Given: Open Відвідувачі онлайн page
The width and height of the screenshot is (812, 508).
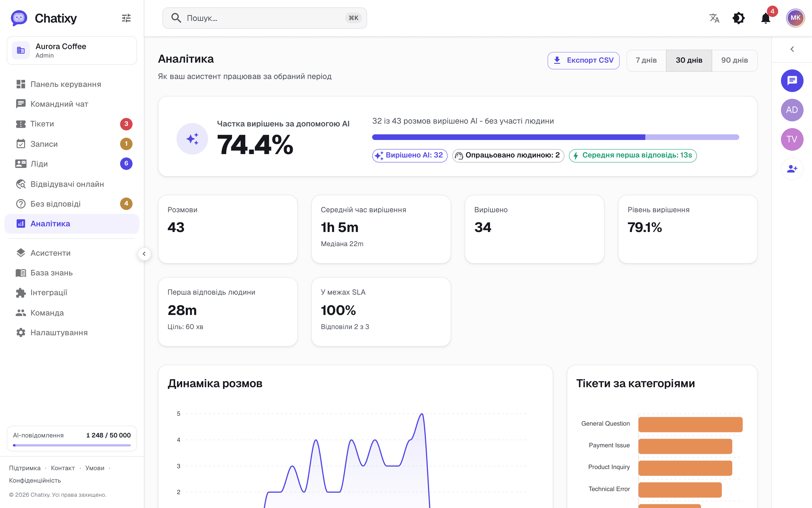Looking at the screenshot, I should [x=72, y=184].
